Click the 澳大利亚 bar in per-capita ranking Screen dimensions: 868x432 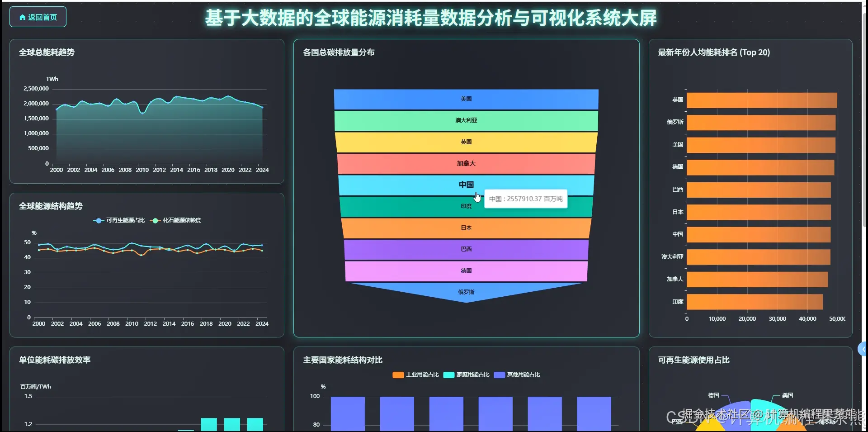(x=759, y=257)
